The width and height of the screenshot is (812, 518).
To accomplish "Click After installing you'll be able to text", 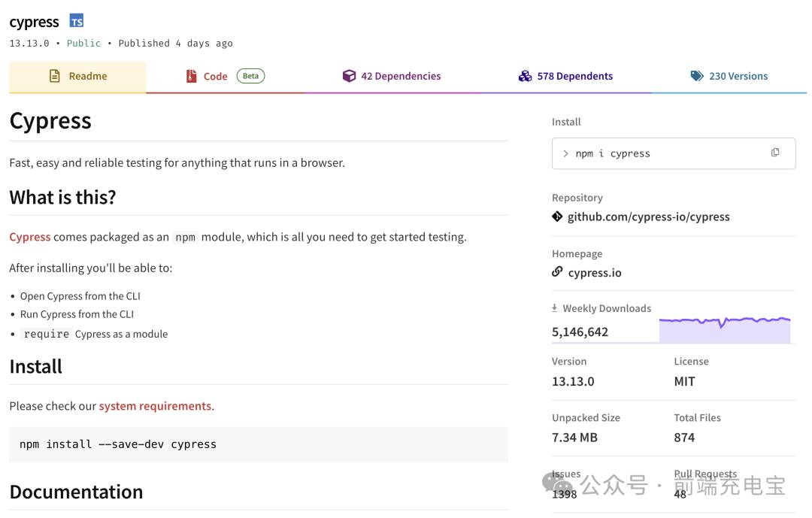I will pyautogui.click(x=91, y=268).
